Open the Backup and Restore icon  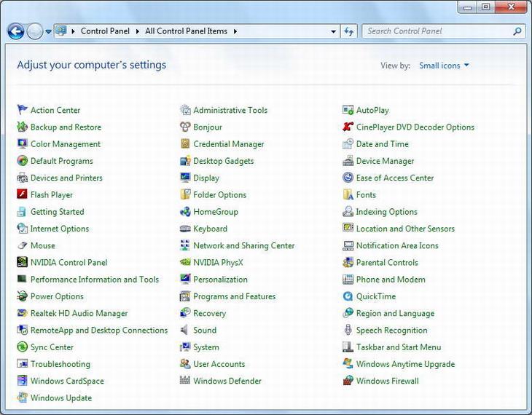pos(22,127)
